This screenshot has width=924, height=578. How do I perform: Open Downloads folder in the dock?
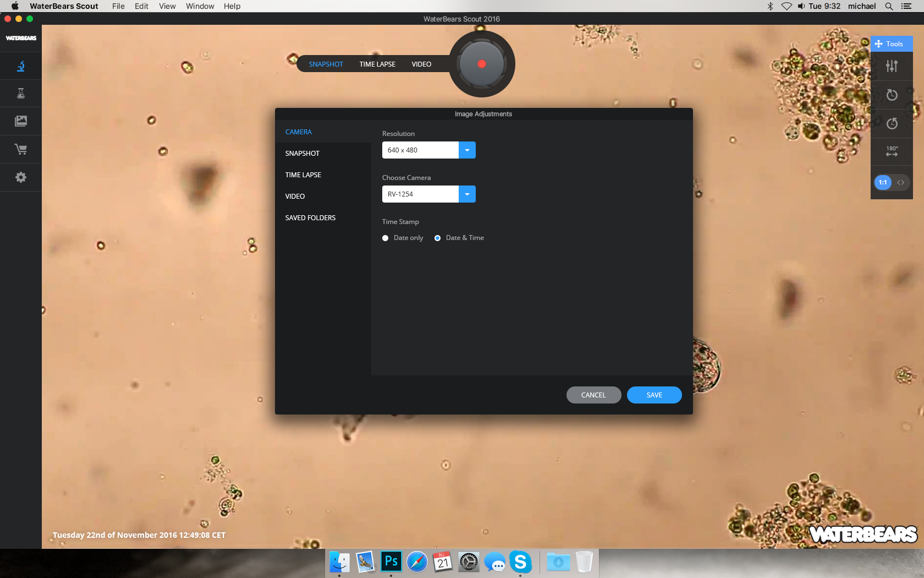click(558, 563)
